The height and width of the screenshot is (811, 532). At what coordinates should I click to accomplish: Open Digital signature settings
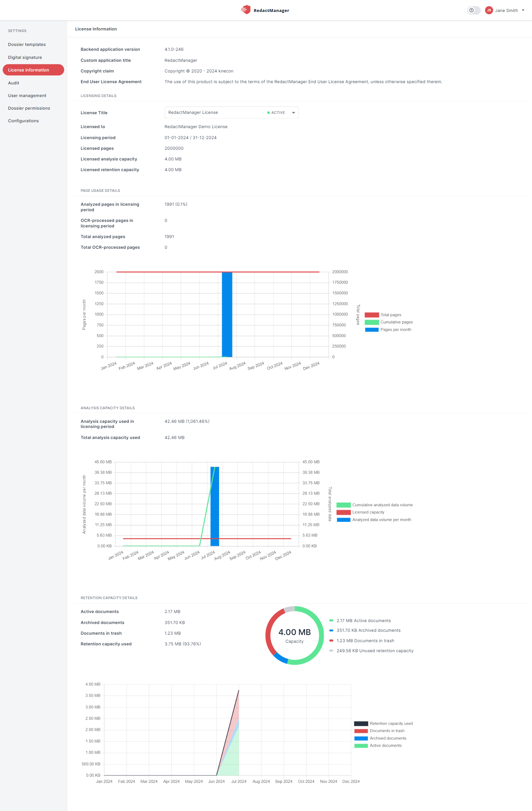[25, 58]
